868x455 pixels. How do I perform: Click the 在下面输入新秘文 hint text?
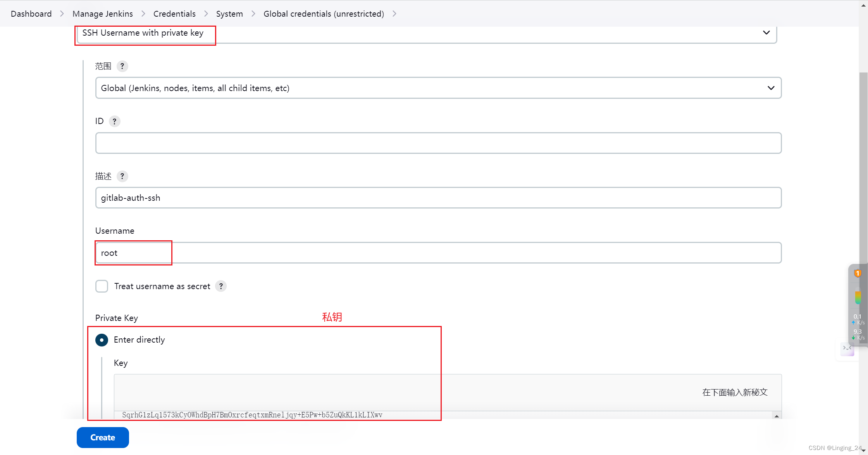[735, 392]
